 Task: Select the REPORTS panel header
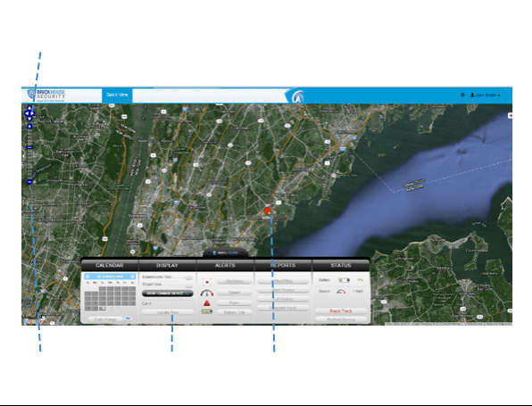[x=283, y=265]
